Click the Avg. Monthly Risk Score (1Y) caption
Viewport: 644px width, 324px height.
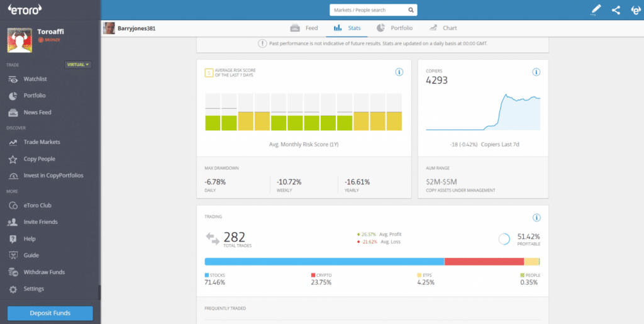point(304,145)
